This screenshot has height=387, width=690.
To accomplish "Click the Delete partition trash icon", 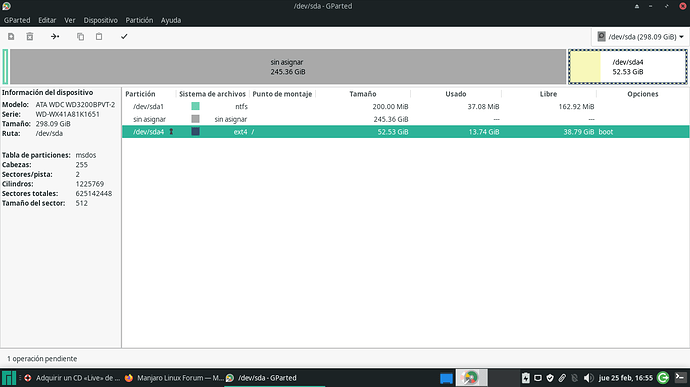I will pos(29,37).
